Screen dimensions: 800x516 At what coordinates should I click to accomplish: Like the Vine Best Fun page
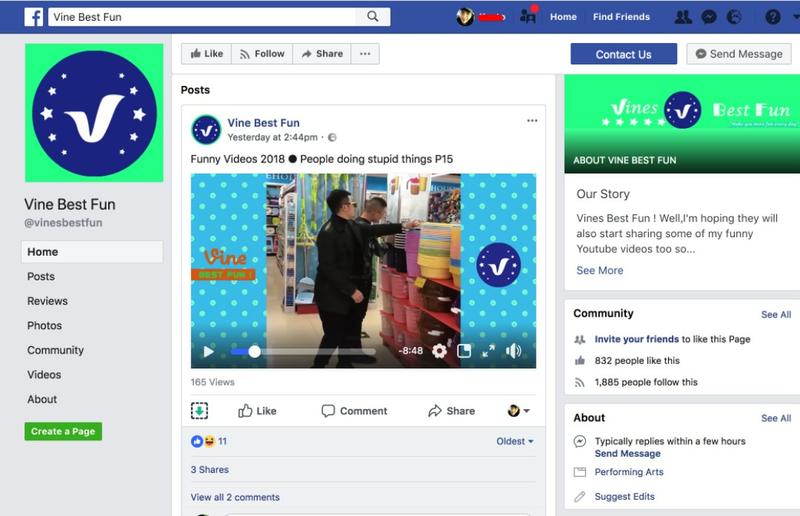coord(206,54)
